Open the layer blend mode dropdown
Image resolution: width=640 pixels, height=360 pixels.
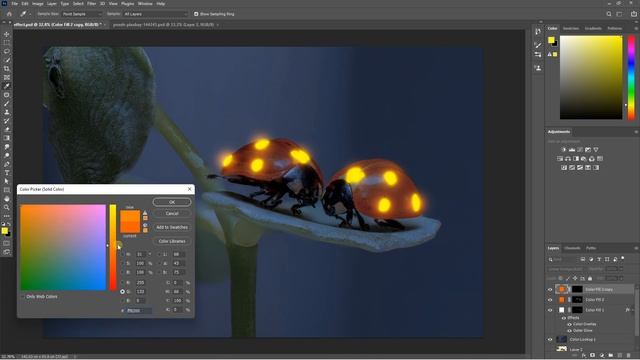[x=565, y=269]
